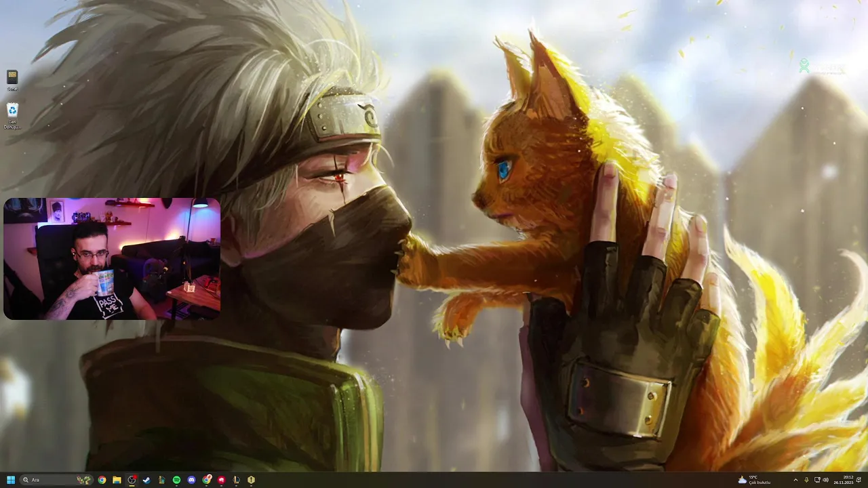868x488 pixels.
Task: Open the Windows Start menu
Action: click(x=11, y=480)
